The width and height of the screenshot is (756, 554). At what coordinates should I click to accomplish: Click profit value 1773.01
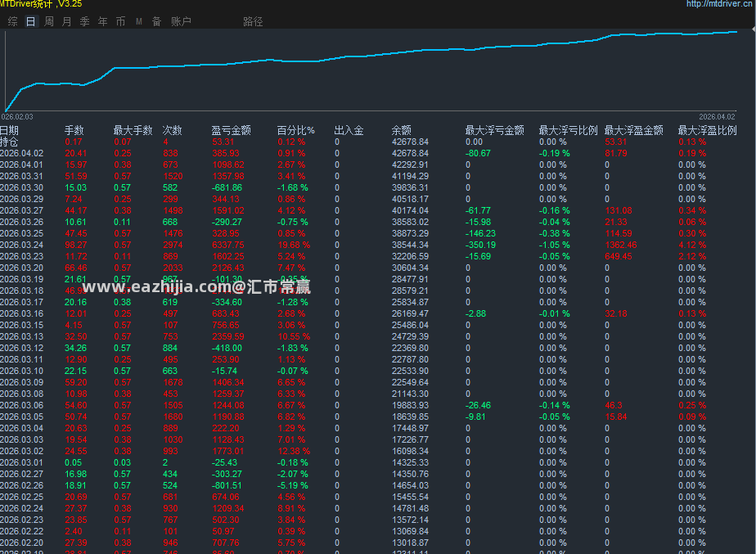pyautogui.click(x=228, y=451)
